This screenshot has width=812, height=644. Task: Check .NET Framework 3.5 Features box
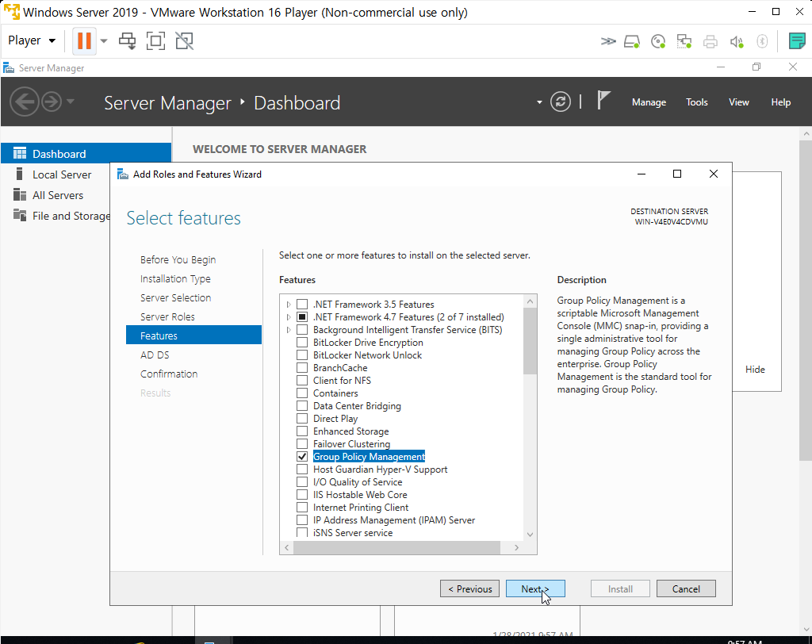click(302, 304)
